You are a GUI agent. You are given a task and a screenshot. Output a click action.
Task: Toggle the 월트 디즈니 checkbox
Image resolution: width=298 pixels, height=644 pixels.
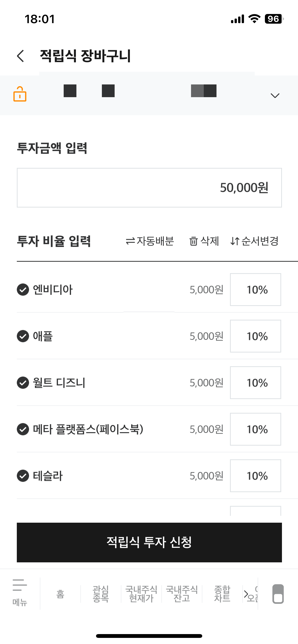point(23,383)
